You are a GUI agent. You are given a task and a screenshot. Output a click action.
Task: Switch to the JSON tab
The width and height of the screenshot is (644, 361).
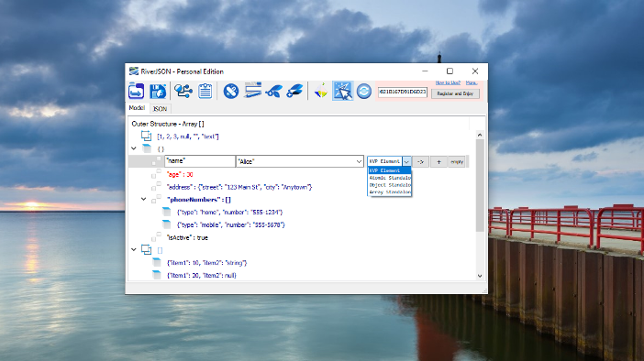160,109
